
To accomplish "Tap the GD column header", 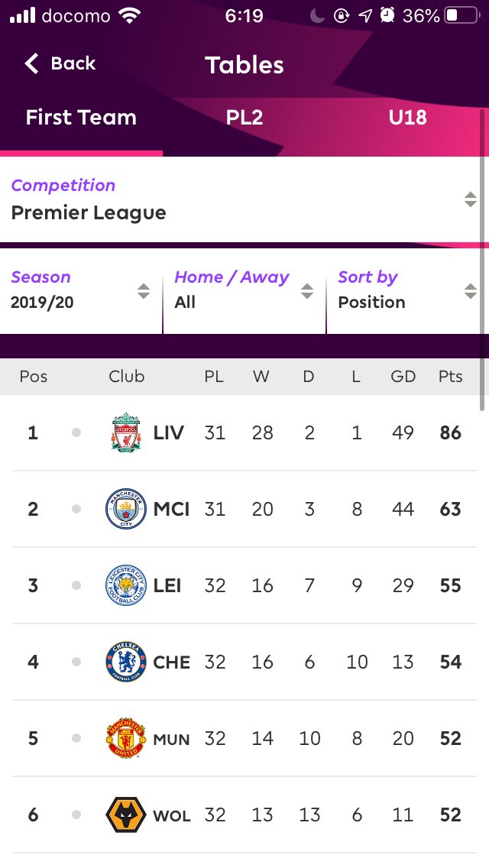I will pyautogui.click(x=403, y=377).
